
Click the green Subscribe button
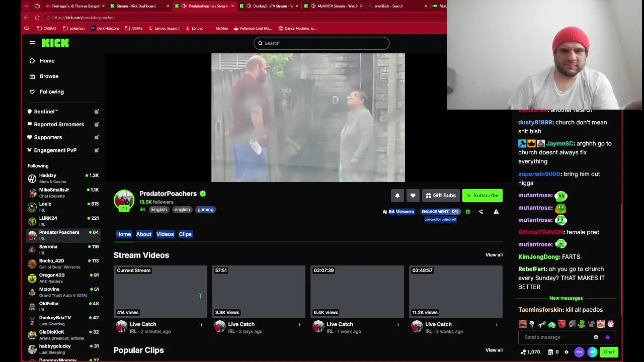pos(482,196)
